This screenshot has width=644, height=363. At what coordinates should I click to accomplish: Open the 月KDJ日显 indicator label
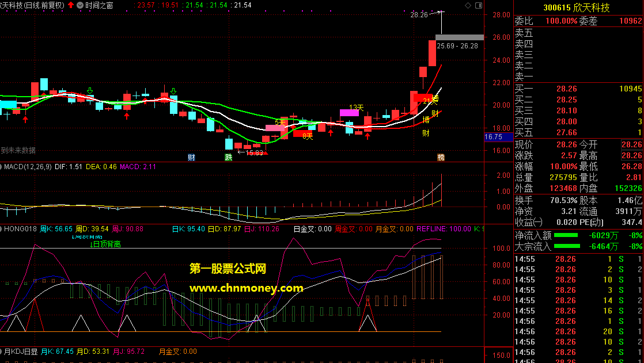[x=21, y=351]
